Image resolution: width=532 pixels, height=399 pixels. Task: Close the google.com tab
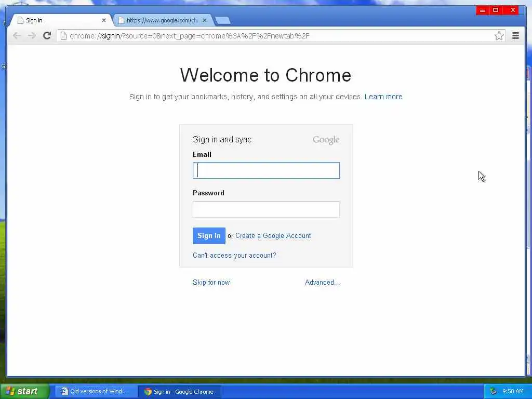(205, 20)
